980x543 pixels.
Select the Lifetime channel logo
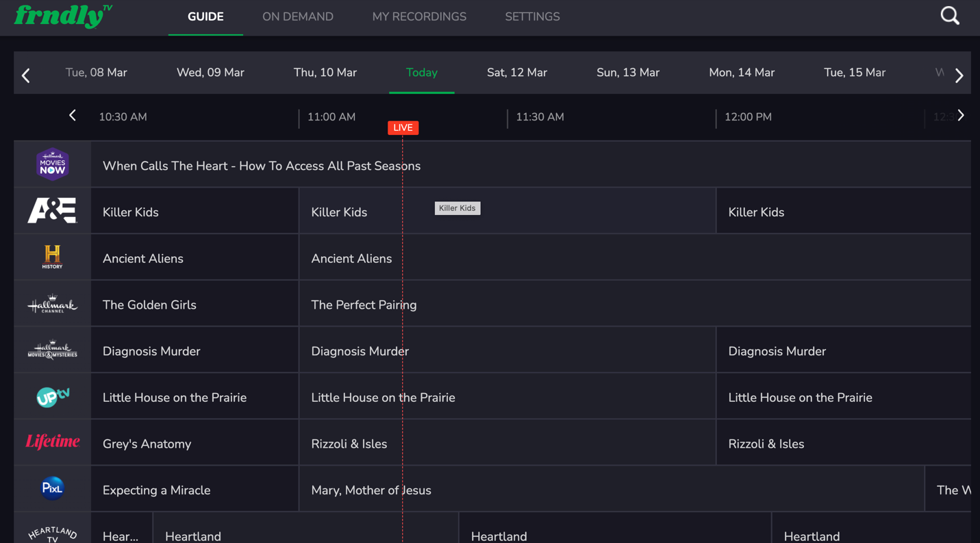(53, 442)
